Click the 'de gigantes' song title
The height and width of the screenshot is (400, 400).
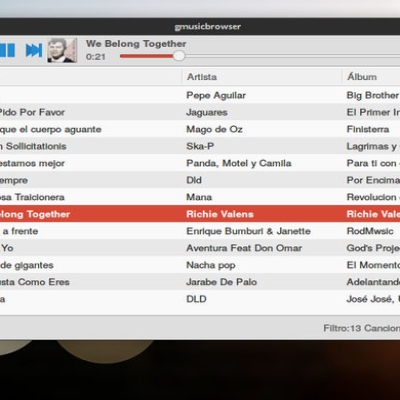[x=27, y=266]
